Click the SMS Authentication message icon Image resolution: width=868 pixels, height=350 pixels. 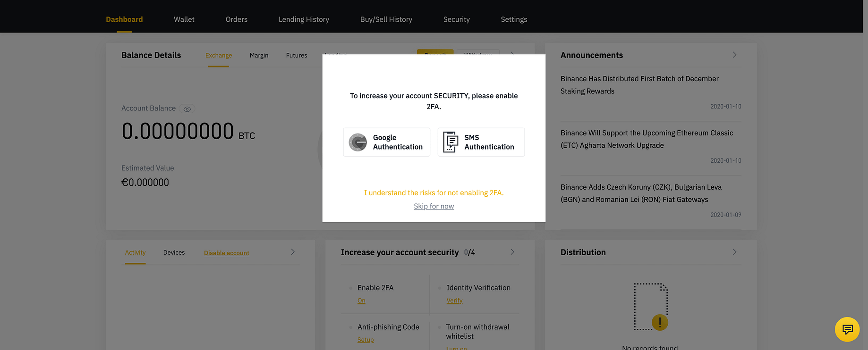coord(451,142)
